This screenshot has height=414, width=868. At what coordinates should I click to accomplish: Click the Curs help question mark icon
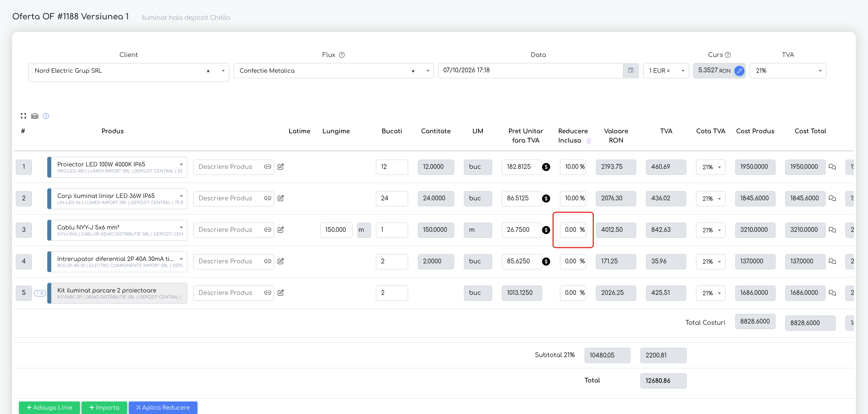coord(728,55)
